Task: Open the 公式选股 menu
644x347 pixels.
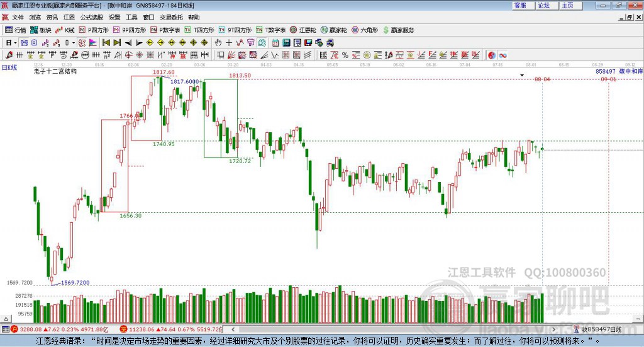Action: pos(92,17)
